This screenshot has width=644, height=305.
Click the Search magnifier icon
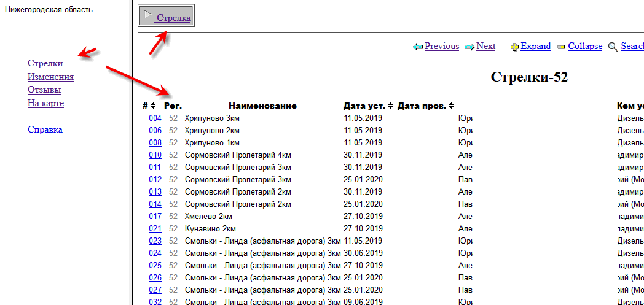[613, 47]
